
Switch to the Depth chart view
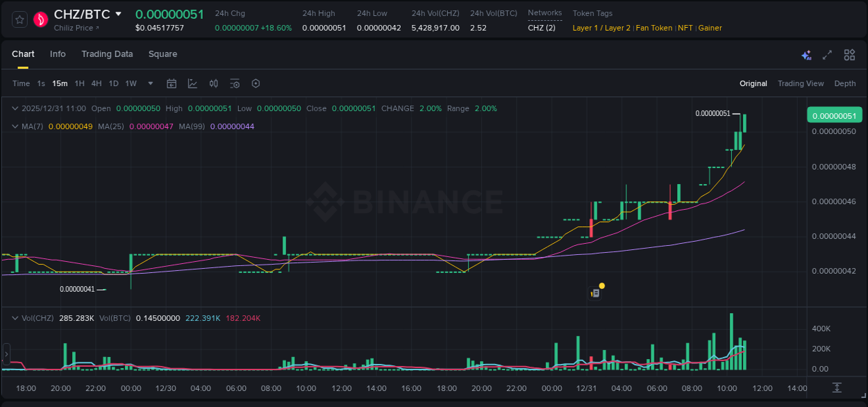coord(844,83)
